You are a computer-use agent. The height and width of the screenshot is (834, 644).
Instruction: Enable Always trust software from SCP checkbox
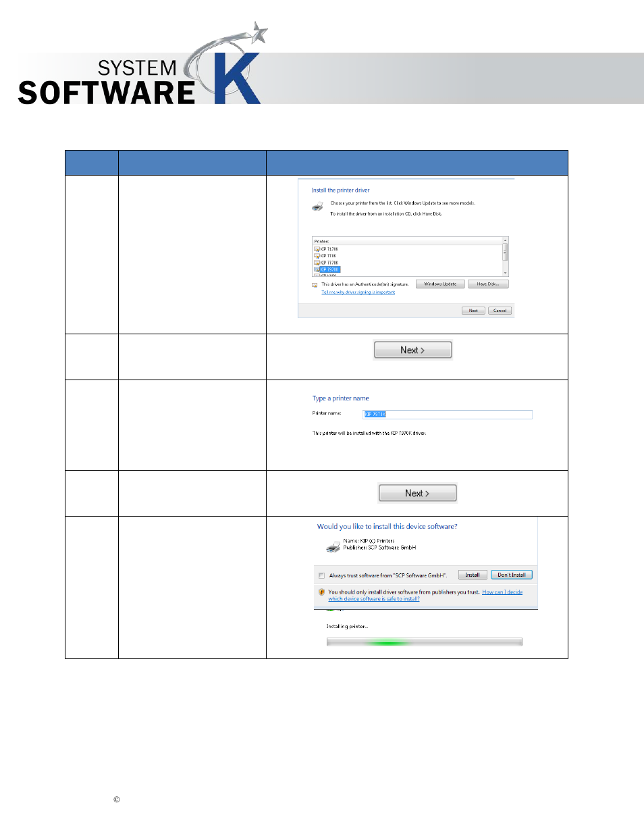[322, 576]
